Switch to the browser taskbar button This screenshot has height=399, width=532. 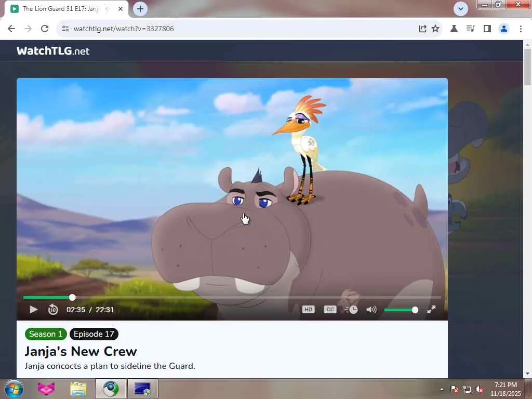click(x=111, y=389)
